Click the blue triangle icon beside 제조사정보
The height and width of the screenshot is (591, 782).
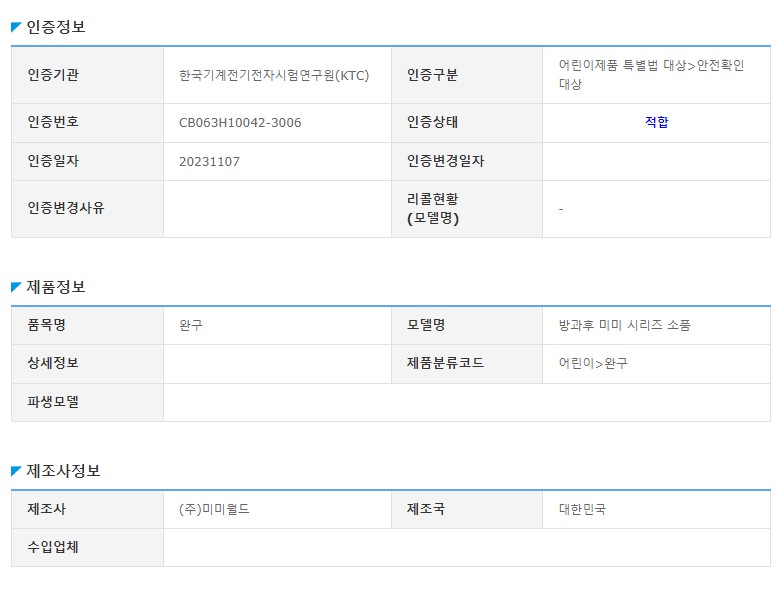pyautogui.click(x=16, y=471)
